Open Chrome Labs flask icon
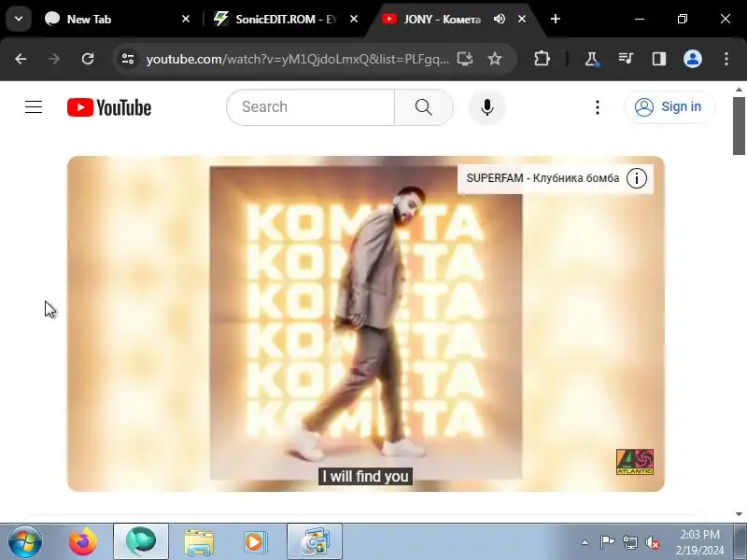 (592, 59)
